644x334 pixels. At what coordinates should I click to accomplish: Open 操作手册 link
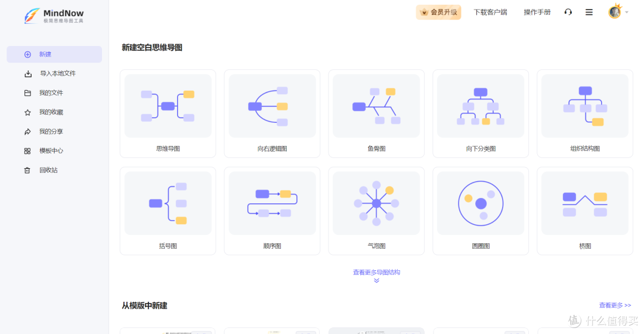tap(537, 13)
